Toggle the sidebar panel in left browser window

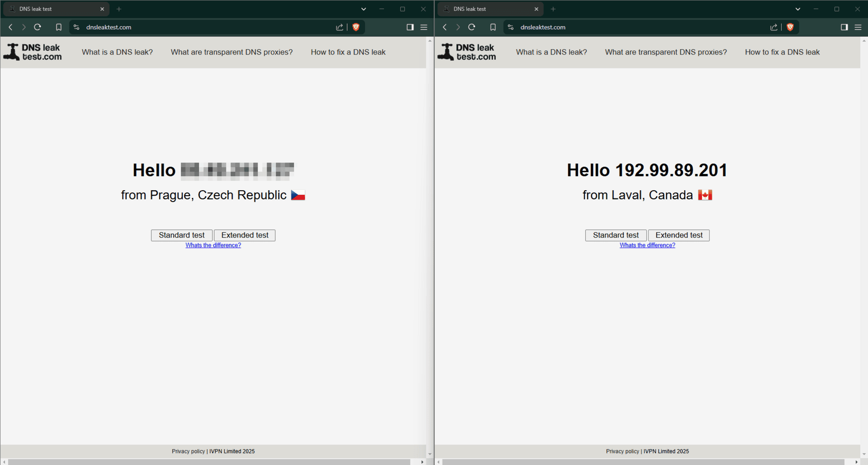(x=410, y=27)
